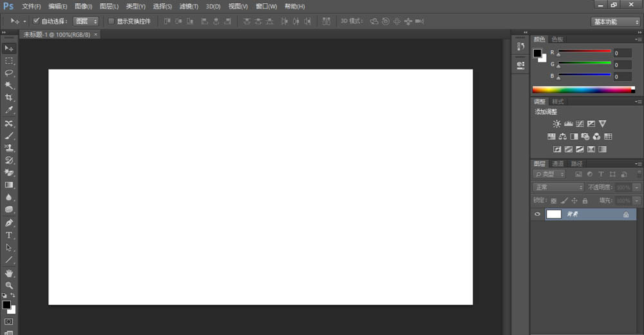This screenshot has width=644, height=335.
Task: Toggle type layer filter
Action: click(x=601, y=175)
